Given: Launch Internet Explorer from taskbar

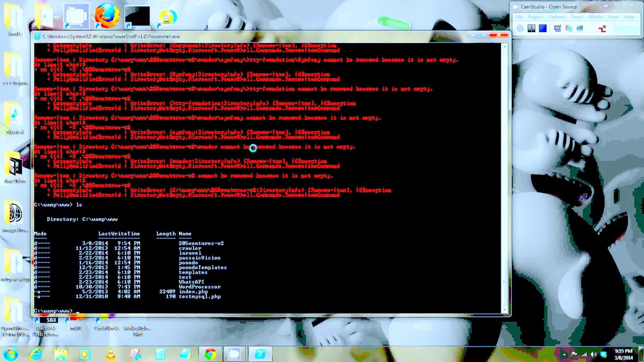Looking at the screenshot, I should coord(36,354).
